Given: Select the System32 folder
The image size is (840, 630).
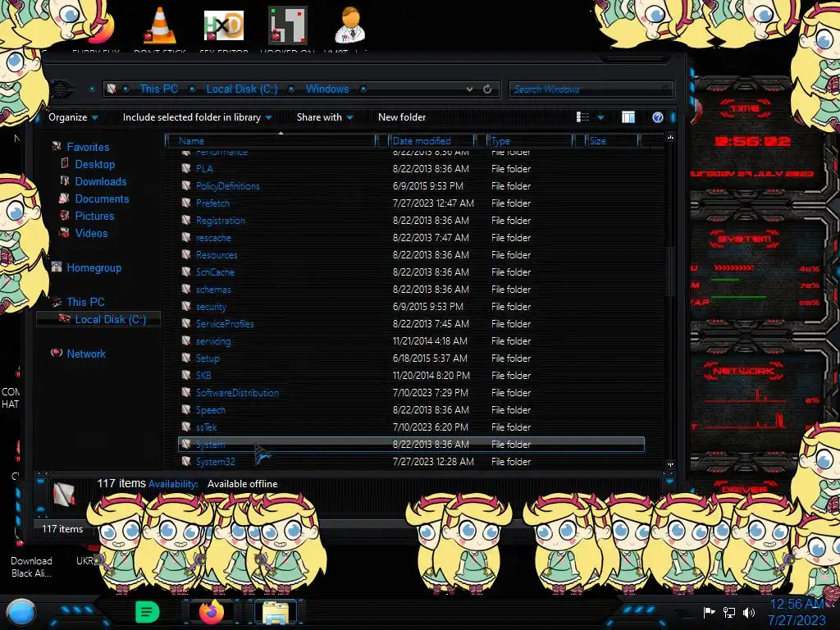Looking at the screenshot, I should click(216, 461).
